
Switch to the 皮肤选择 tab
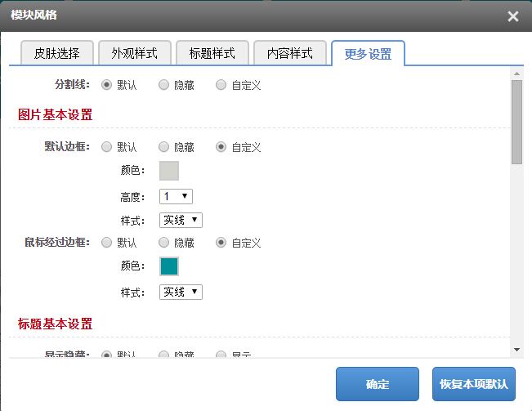(56, 53)
